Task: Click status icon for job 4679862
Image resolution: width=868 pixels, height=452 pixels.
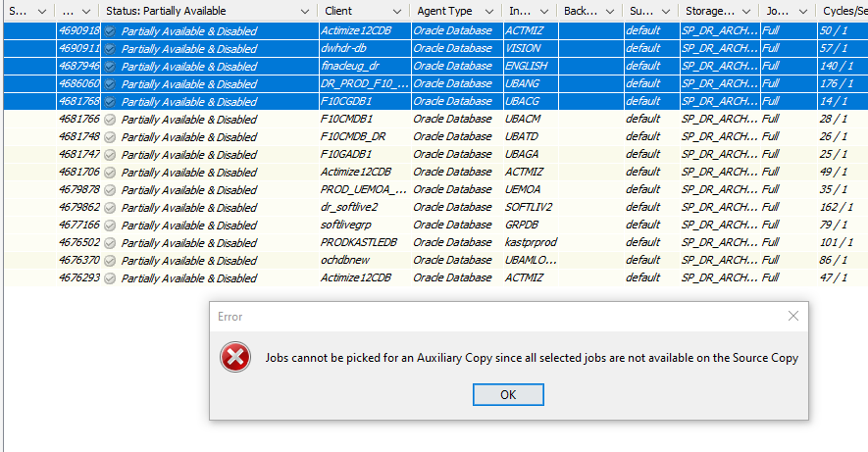Action: click(110, 208)
